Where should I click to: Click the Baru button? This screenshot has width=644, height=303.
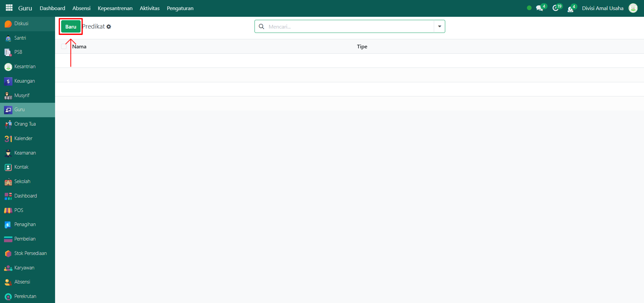click(x=71, y=27)
